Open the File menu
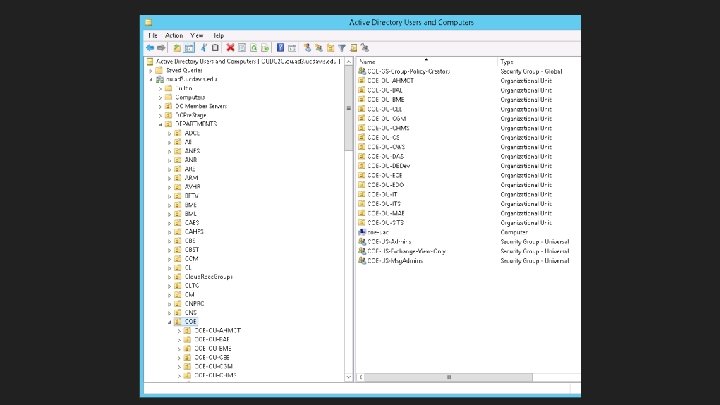The height and width of the screenshot is (405, 720). (153, 35)
